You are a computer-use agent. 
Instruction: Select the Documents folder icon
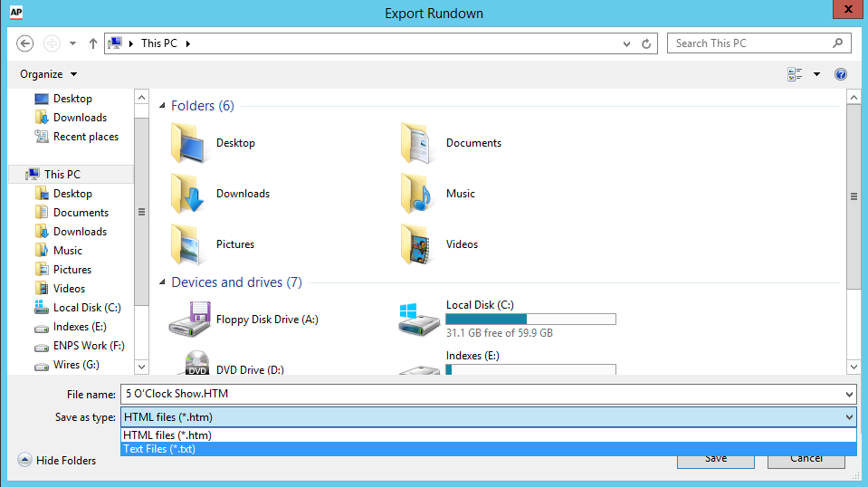tap(417, 143)
